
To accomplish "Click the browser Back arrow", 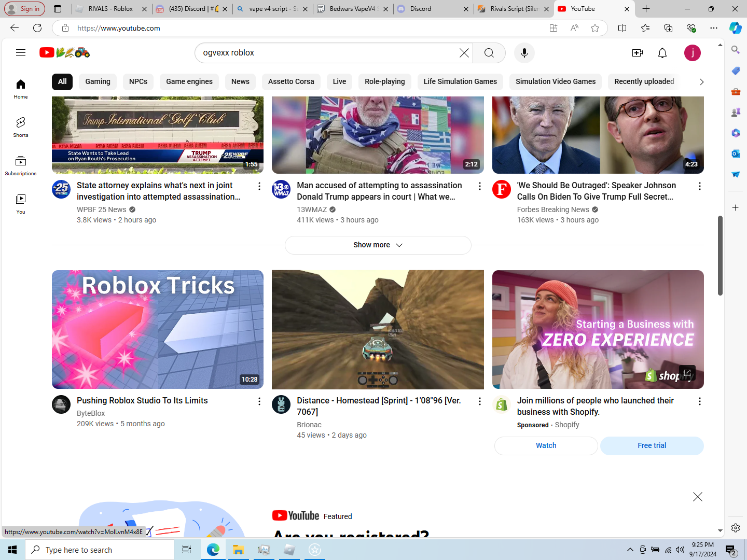I will [15, 28].
